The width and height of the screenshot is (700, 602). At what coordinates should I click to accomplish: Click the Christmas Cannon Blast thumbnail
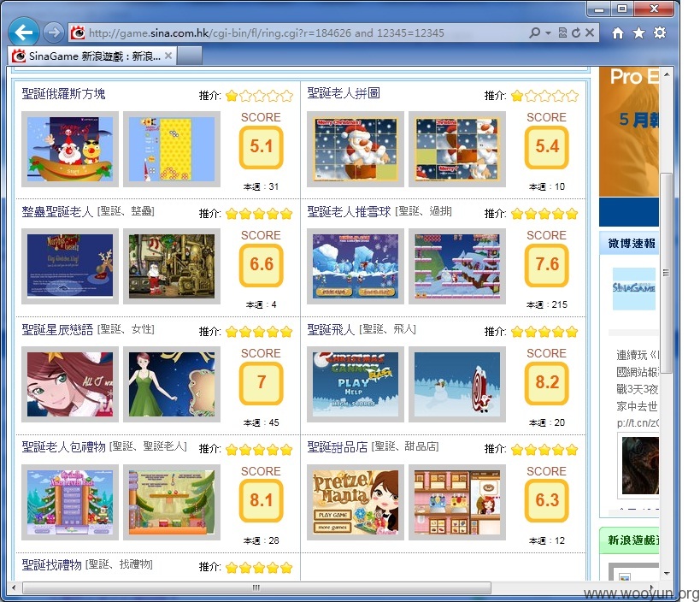[x=356, y=384]
